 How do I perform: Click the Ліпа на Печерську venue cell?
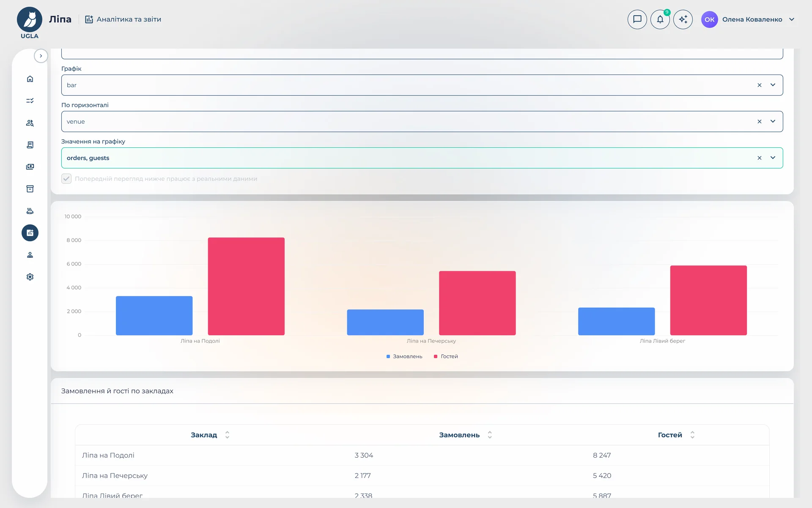pos(115,476)
